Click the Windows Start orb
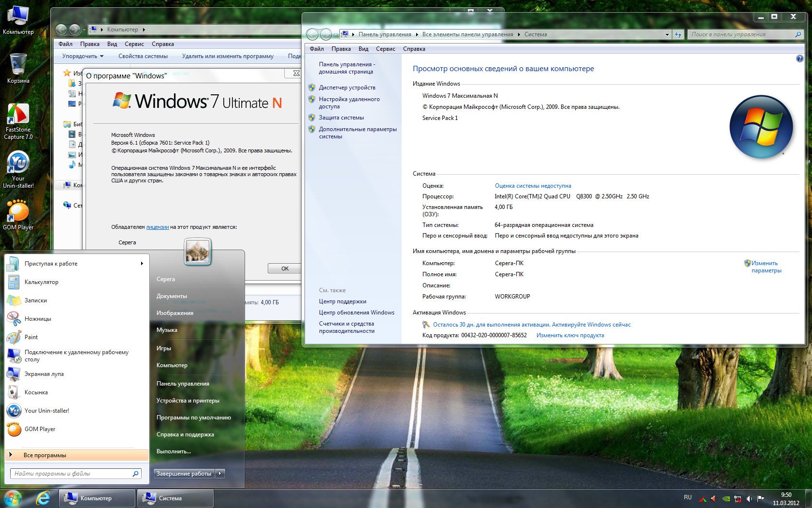812x508 pixels. click(x=13, y=498)
